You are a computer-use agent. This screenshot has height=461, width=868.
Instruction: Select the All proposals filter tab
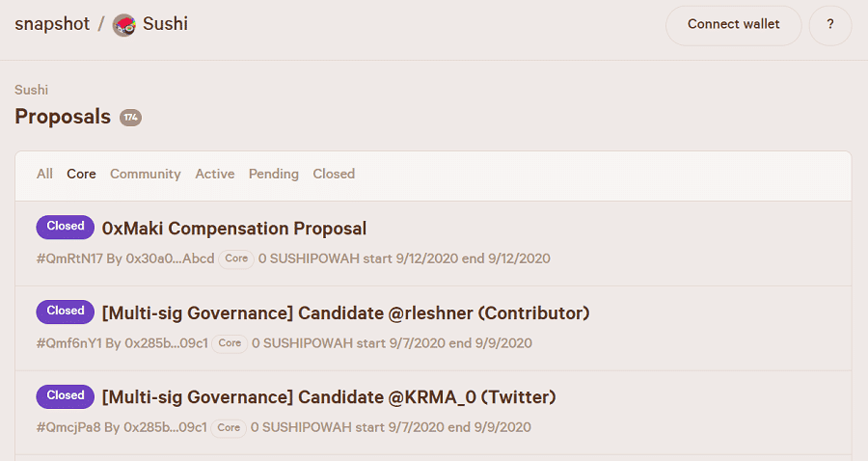pos(44,175)
